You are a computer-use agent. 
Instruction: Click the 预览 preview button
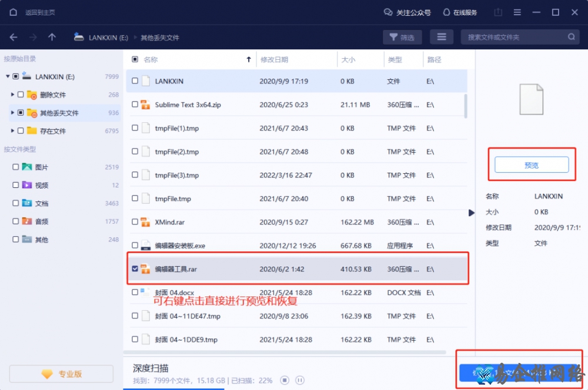click(x=531, y=164)
